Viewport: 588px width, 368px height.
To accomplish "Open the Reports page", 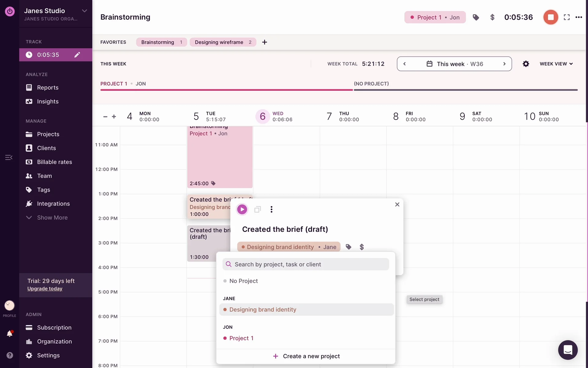I will tap(47, 87).
